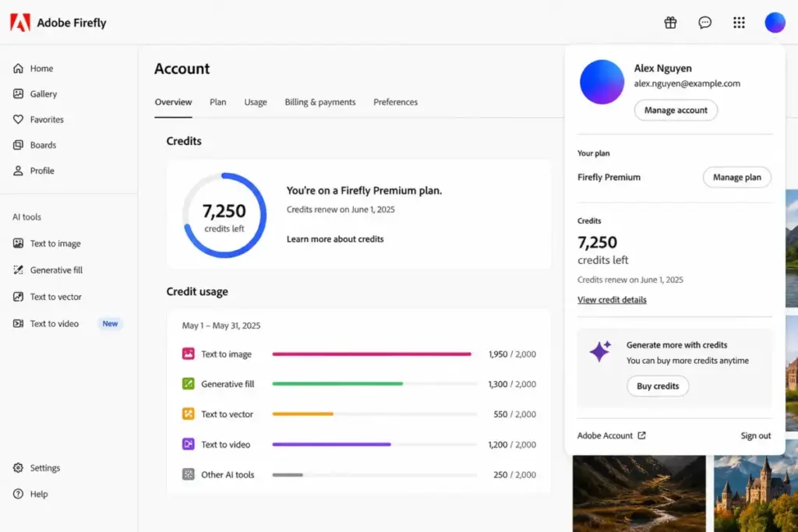Click the Sign out link
The width and height of the screenshot is (798, 532).
click(756, 435)
